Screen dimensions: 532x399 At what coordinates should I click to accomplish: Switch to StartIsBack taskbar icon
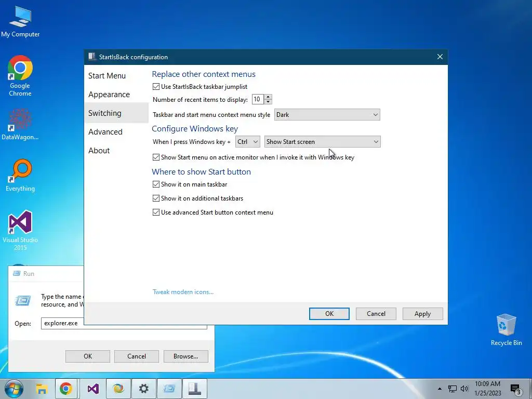(x=195, y=389)
